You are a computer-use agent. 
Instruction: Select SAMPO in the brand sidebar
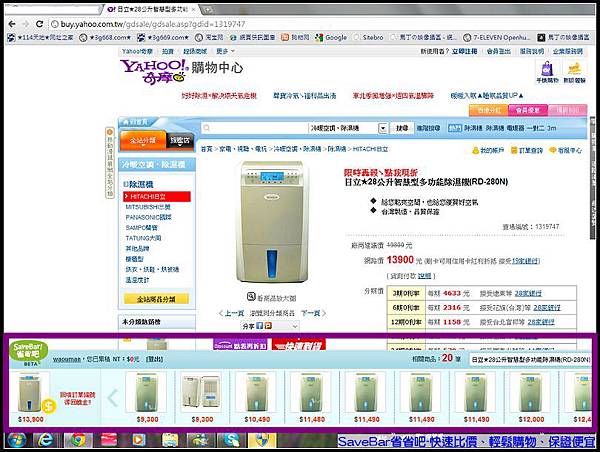coord(142,227)
